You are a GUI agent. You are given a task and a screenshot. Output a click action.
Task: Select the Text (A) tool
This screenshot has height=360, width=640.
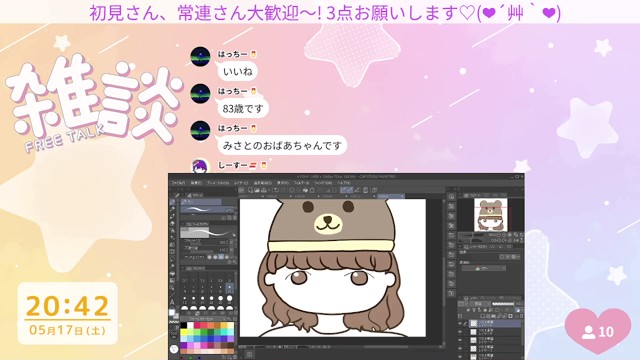pos(173,302)
